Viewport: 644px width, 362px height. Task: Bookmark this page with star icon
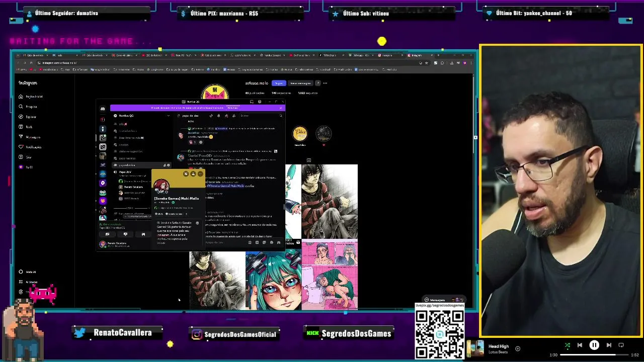coord(427,63)
